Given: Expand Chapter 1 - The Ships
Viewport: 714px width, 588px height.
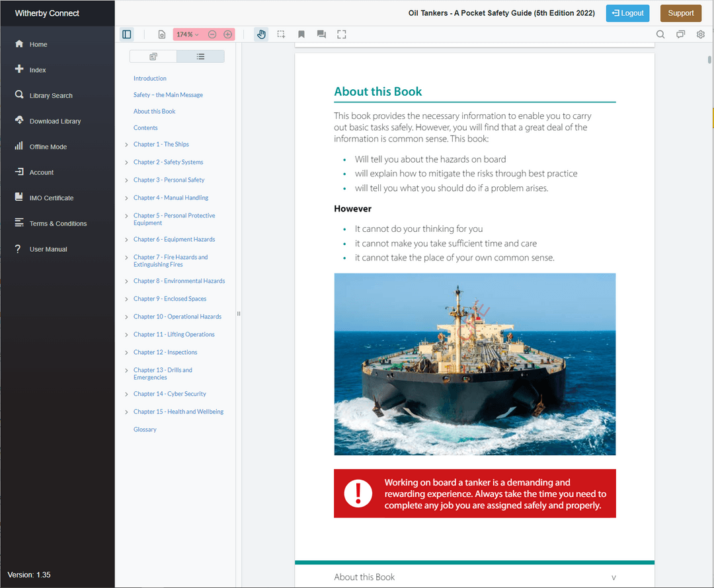Looking at the screenshot, I should pos(126,145).
